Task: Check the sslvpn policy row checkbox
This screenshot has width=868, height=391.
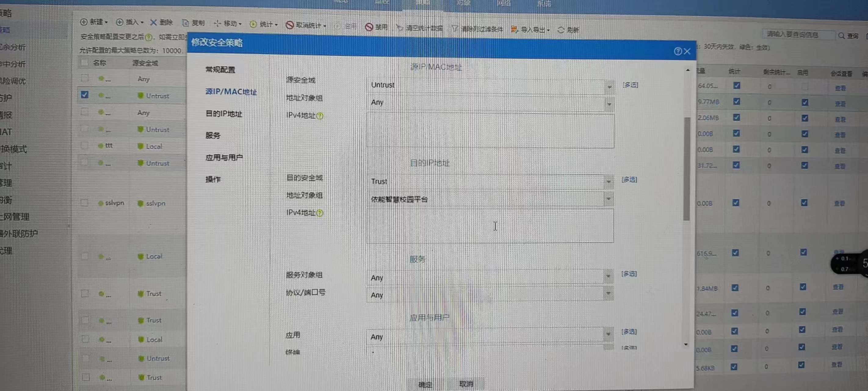Action: [x=84, y=203]
